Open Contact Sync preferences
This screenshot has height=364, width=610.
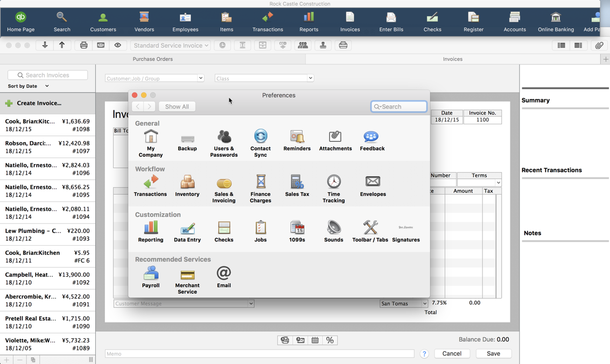(261, 141)
